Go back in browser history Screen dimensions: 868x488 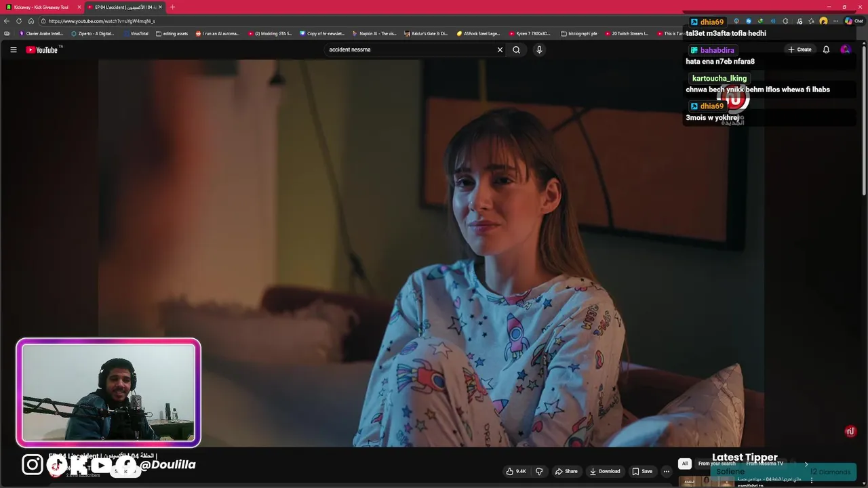7,21
